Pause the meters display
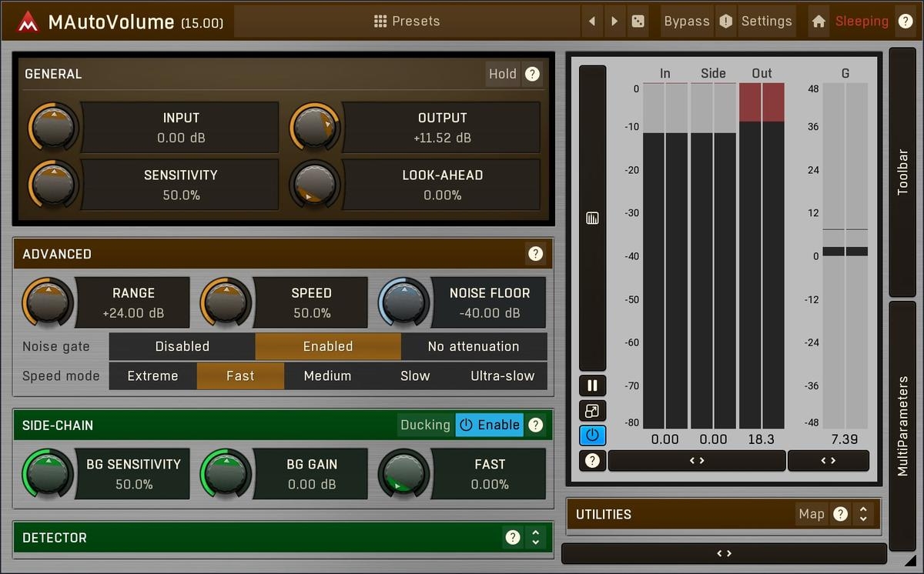Screen dimensions: 924x574 tap(592, 385)
